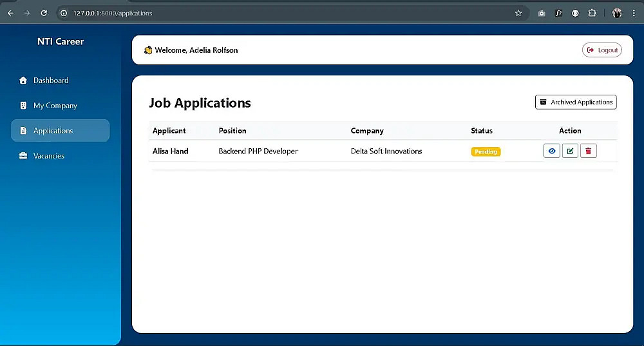Open the browser extensions puzzle icon
The width and height of the screenshot is (644, 346).
[x=592, y=13]
